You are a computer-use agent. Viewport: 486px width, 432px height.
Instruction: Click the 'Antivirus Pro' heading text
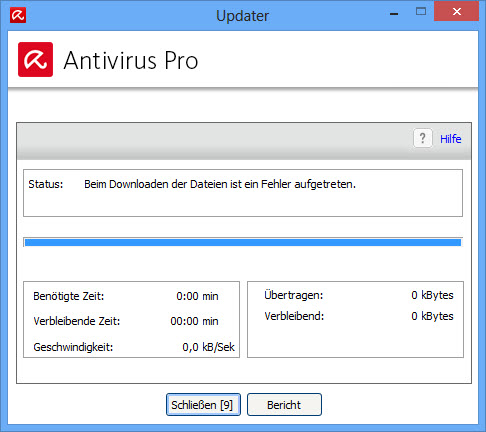131,60
